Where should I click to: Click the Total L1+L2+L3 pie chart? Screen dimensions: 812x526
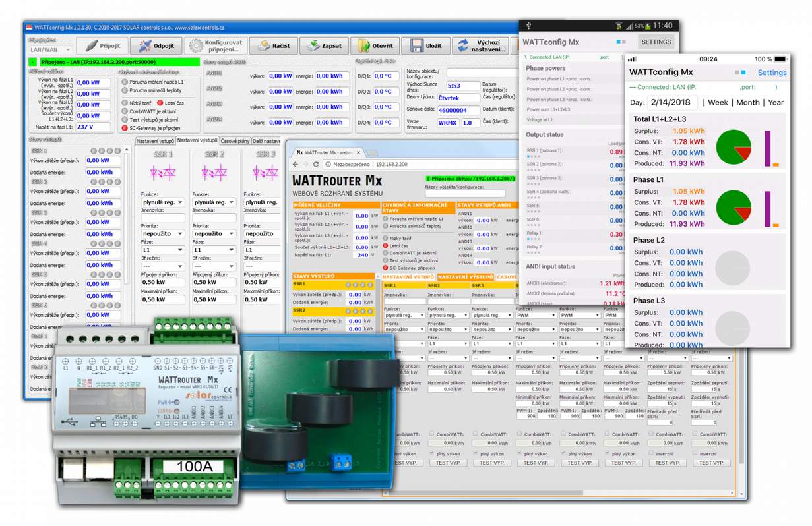tap(734, 147)
